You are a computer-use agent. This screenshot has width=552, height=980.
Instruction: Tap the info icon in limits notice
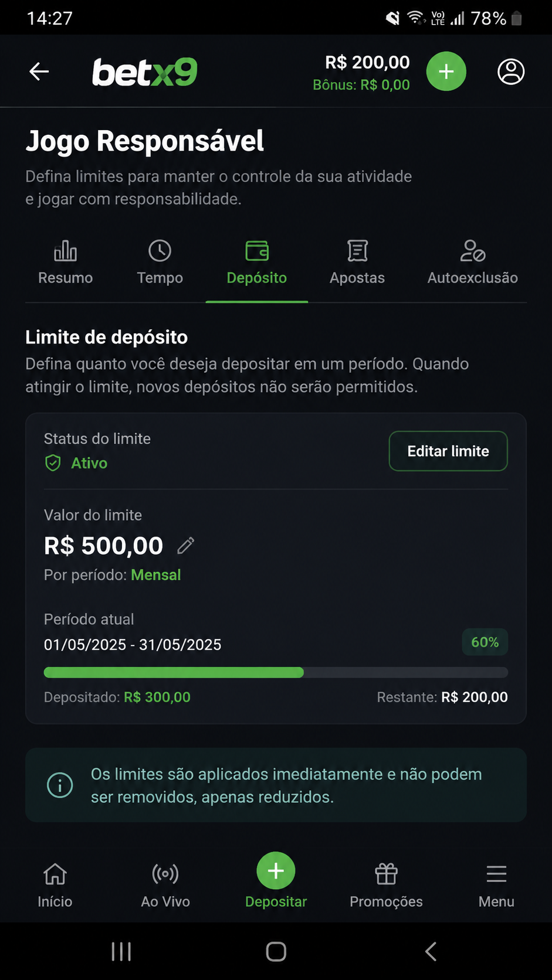(x=60, y=785)
